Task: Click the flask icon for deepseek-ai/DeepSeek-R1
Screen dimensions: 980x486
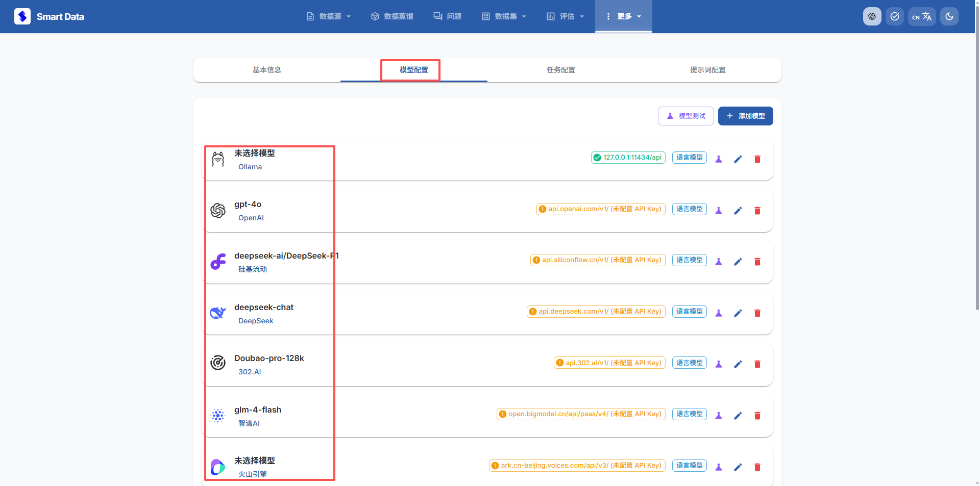Action: click(x=719, y=262)
